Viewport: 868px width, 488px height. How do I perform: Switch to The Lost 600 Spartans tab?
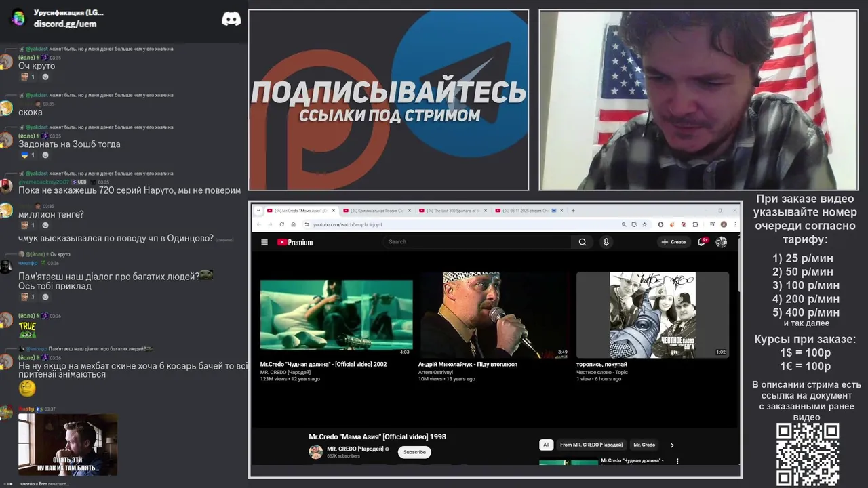tap(452, 211)
